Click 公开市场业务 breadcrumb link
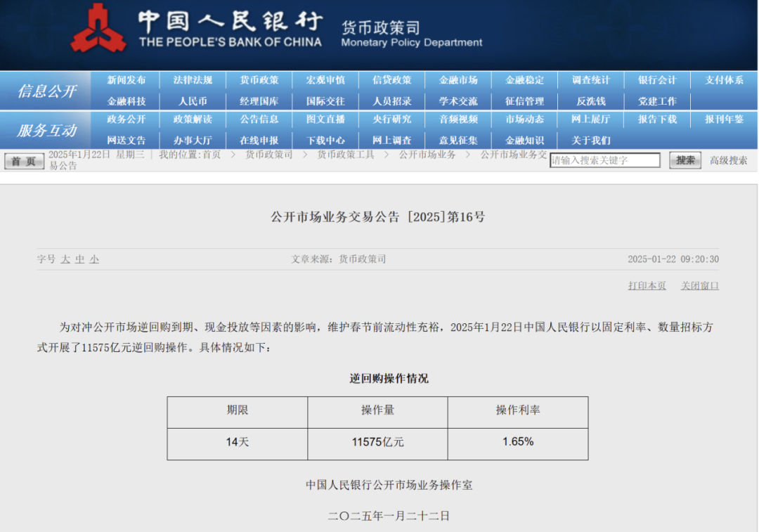The width and height of the screenshot is (759, 532). coord(427,155)
